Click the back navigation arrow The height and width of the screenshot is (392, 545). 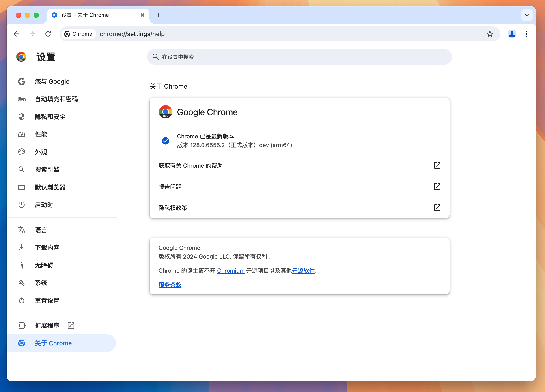[x=16, y=34]
